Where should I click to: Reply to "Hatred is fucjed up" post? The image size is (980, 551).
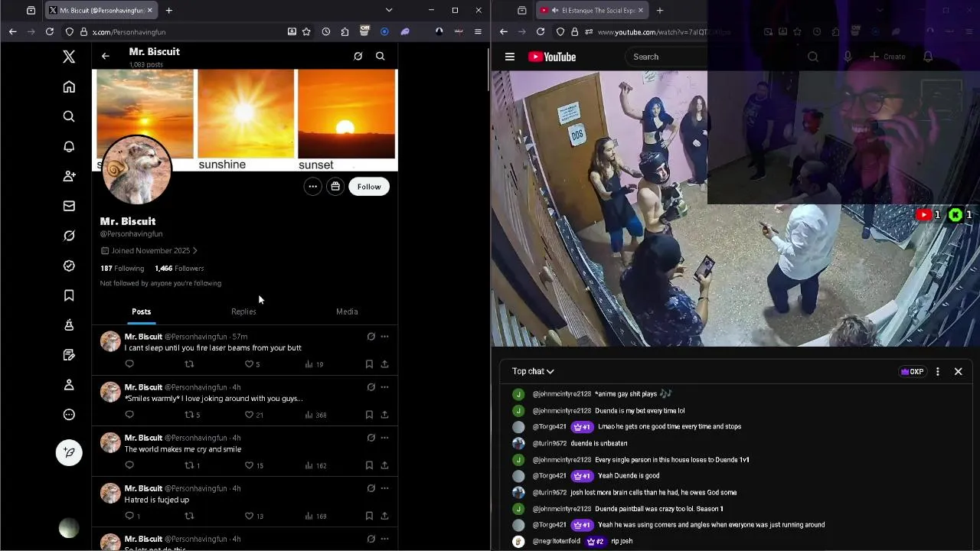pyautogui.click(x=129, y=516)
